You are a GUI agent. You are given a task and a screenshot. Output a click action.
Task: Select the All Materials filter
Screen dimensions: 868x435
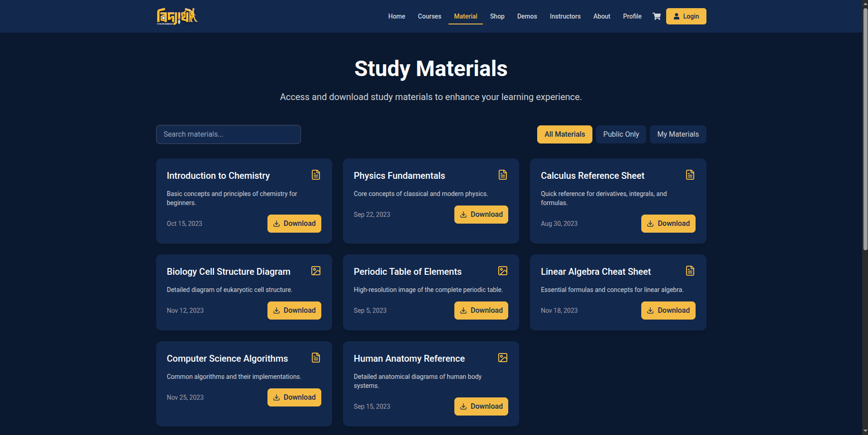coord(564,134)
